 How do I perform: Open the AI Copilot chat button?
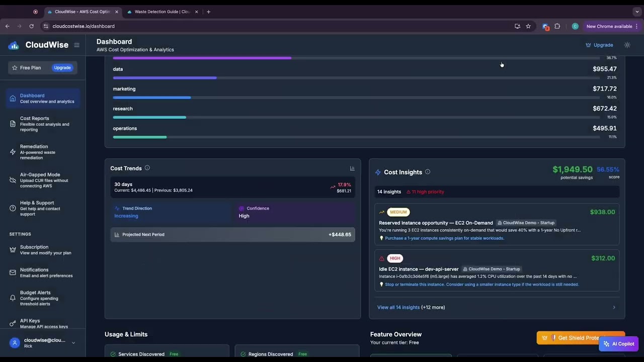pyautogui.click(x=619, y=344)
